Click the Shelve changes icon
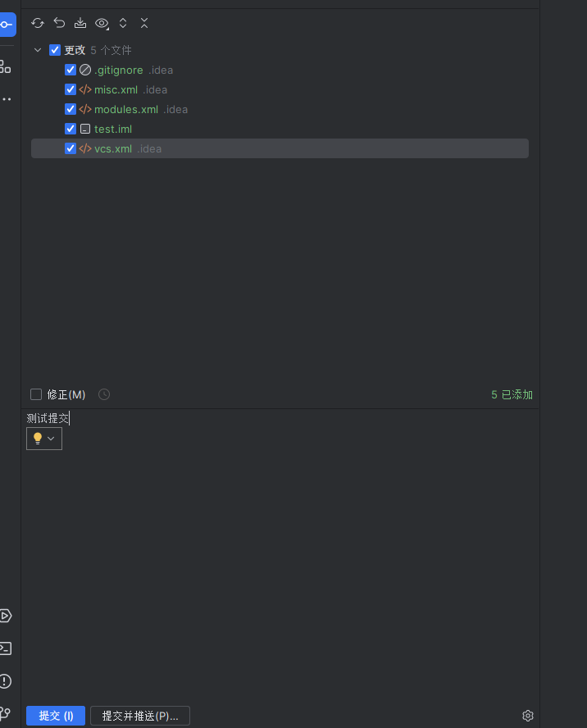This screenshot has width=587, height=728. 80,23
